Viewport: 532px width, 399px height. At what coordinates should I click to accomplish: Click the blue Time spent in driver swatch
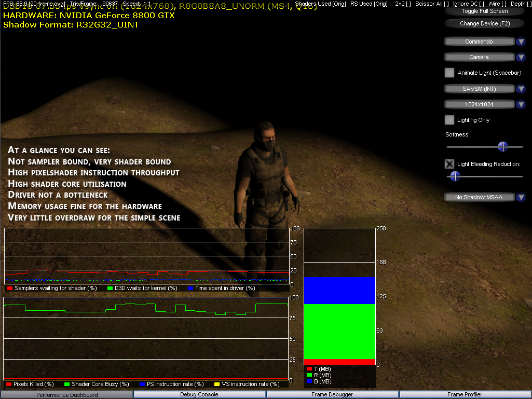[190, 288]
